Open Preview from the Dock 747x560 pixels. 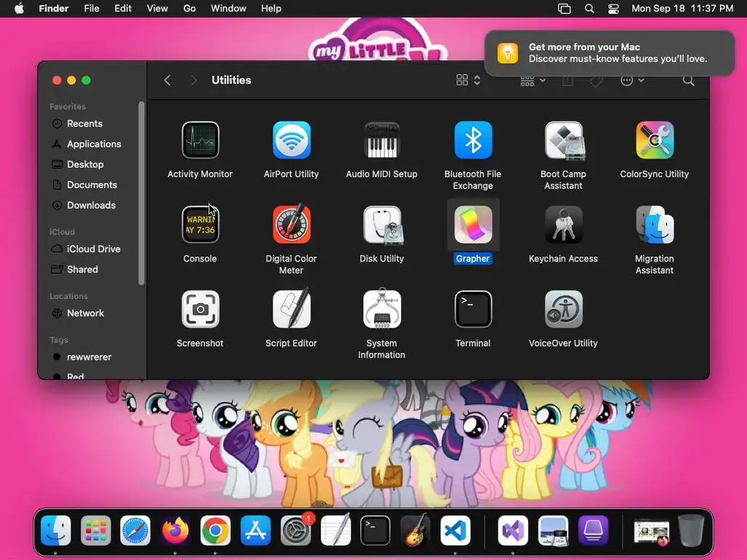(553, 530)
